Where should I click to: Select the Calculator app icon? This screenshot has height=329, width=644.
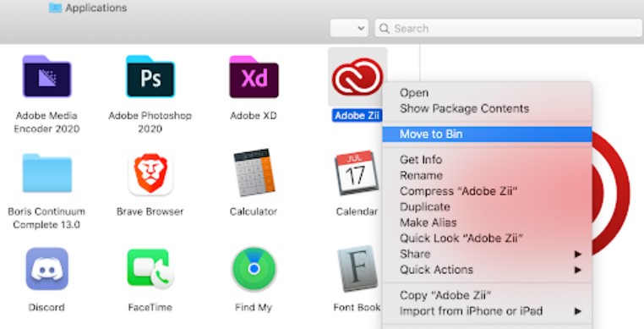pyautogui.click(x=254, y=173)
